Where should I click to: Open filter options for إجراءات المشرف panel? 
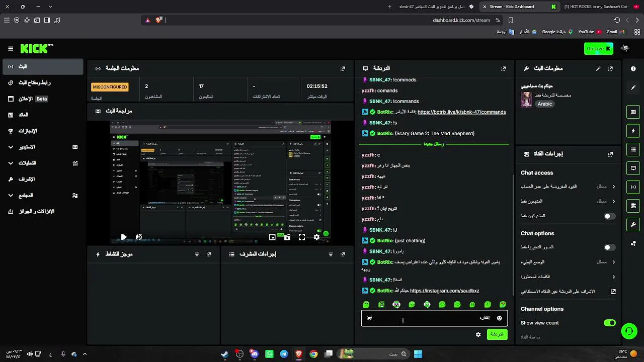coord(331,254)
